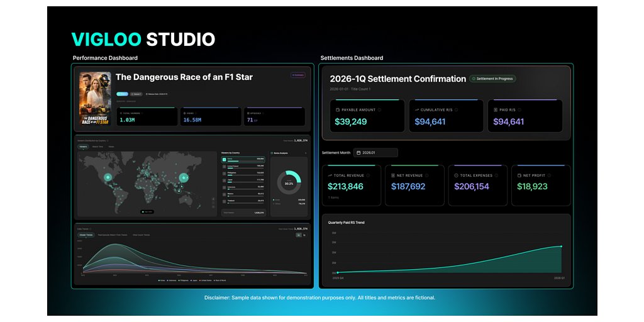Click the Mexico hotspot on map

[108, 177]
